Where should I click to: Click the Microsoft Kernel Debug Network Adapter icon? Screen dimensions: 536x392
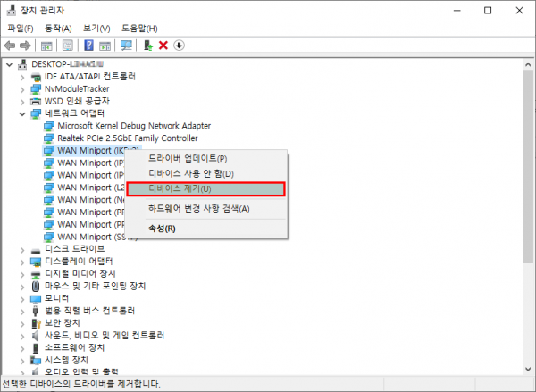49,126
